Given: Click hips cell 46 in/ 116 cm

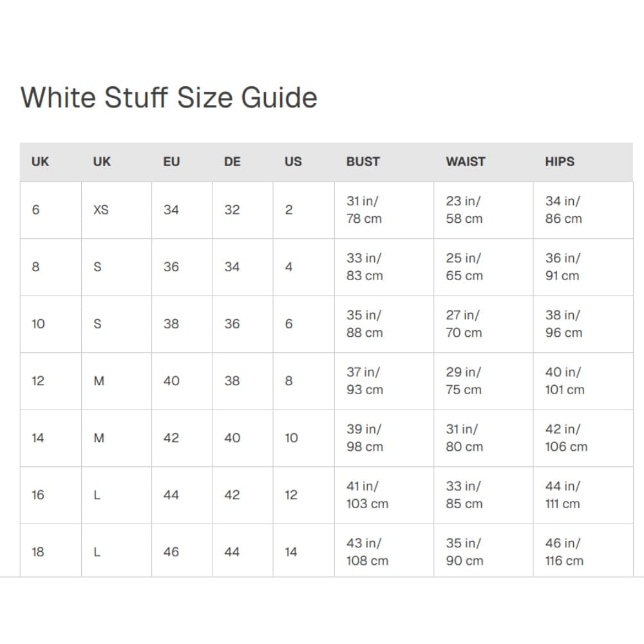Looking at the screenshot, I should click(x=583, y=551).
